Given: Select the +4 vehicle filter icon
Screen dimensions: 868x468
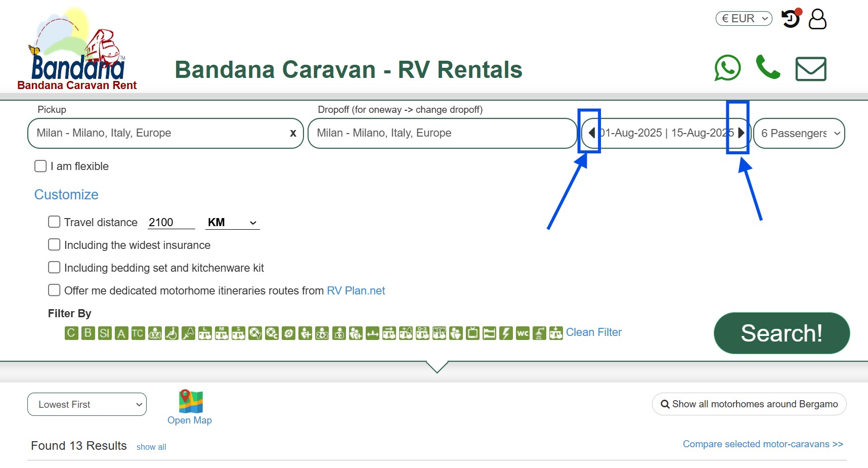Looking at the screenshot, I should coord(406,333).
